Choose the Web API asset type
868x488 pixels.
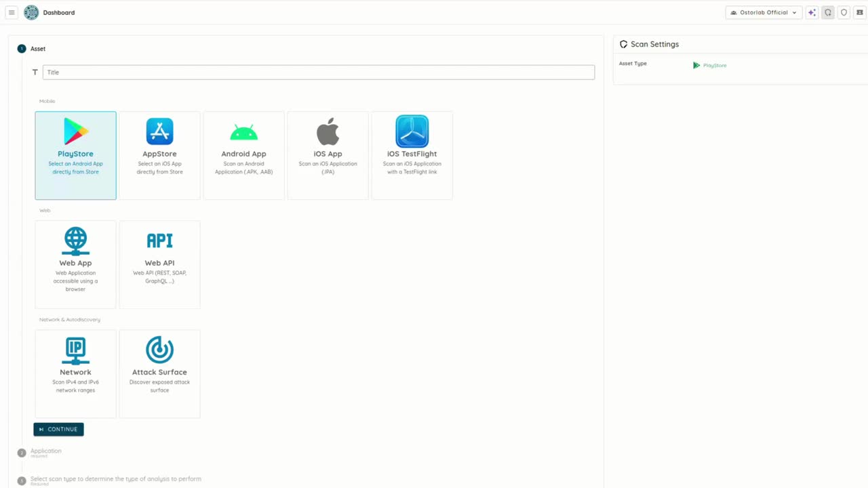(159, 264)
